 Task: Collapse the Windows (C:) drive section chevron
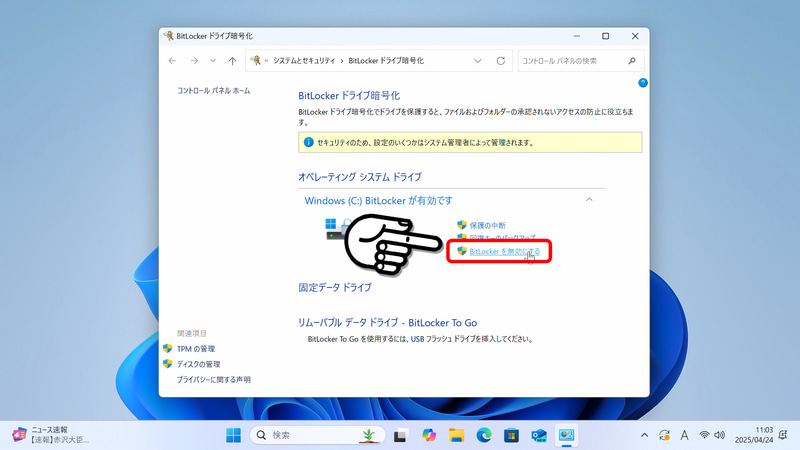(589, 200)
